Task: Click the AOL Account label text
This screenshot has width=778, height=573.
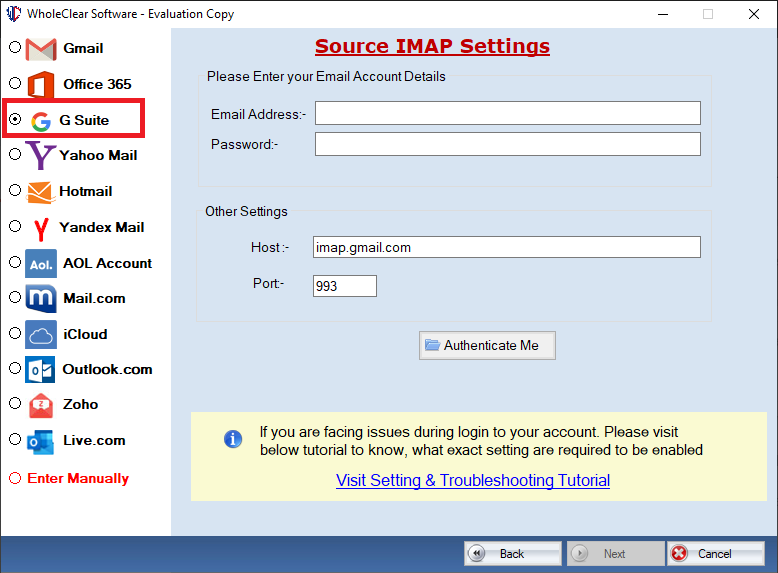Action: pyautogui.click(x=108, y=263)
